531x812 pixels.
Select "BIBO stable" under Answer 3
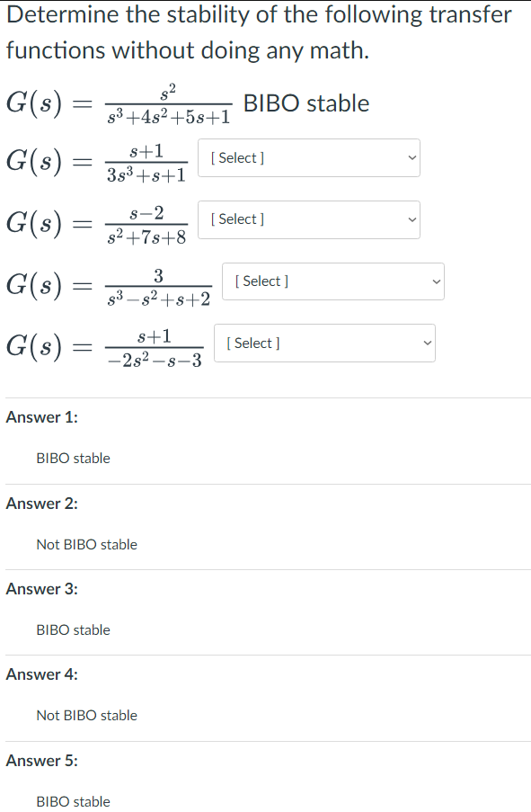[73, 629]
